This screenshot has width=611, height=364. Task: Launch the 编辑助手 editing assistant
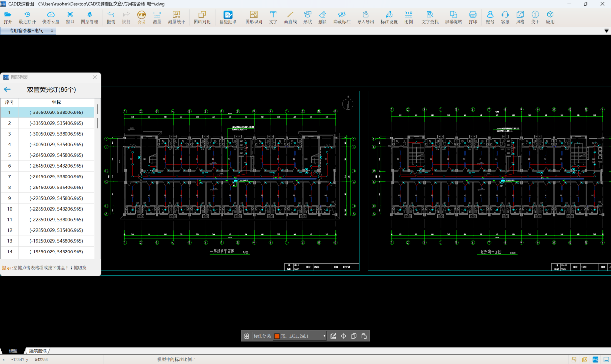[x=228, y=18]
